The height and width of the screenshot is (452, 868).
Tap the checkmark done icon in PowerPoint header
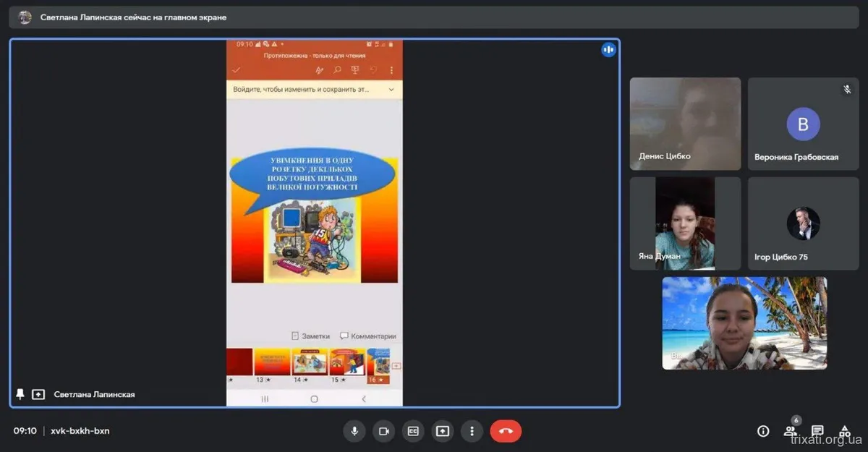tap(236, 70)
